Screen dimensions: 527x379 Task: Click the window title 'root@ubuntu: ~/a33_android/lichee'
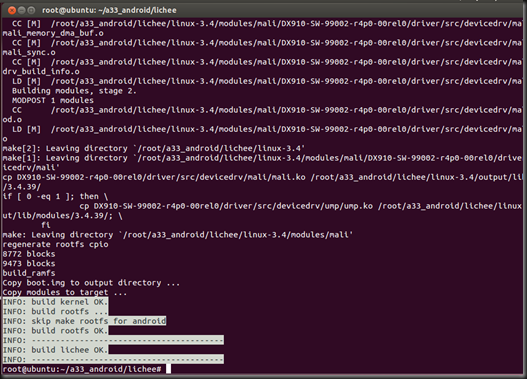[x=109, y=10]
